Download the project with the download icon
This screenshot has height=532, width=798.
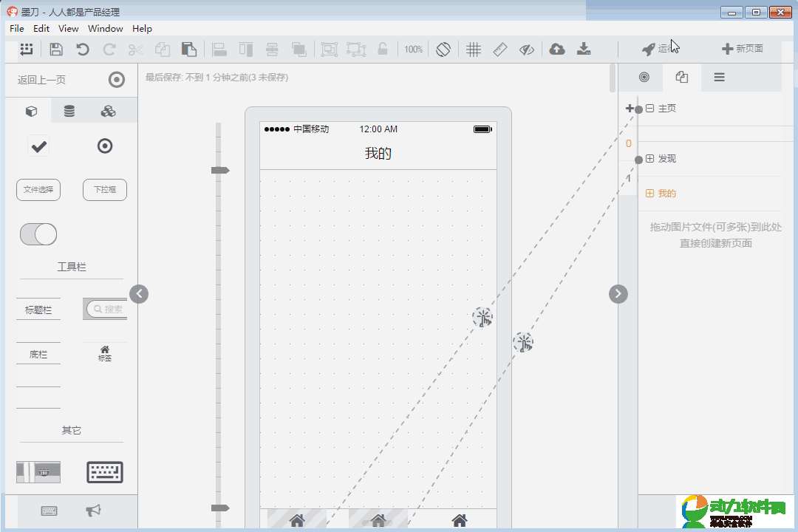(584, 50)
